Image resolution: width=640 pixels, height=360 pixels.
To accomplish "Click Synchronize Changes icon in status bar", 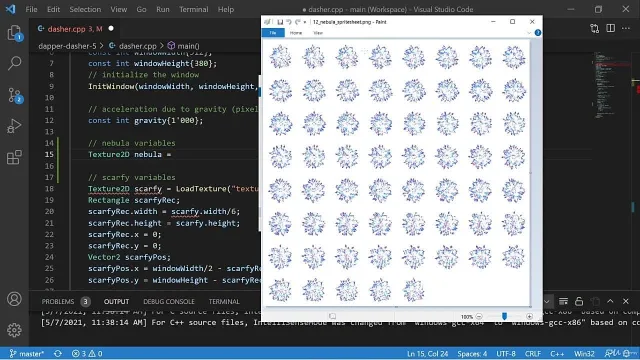I will point(58,353).
